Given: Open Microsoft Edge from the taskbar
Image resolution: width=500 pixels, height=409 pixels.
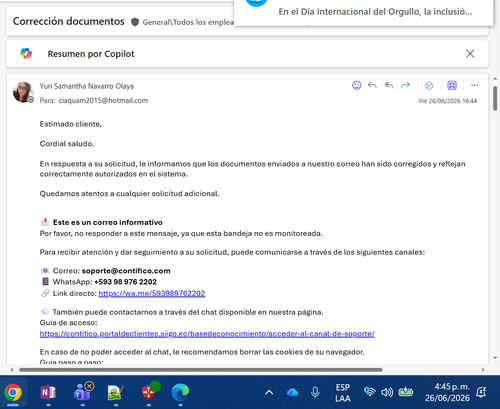Looking at the screenshot, I should (180, 393).
